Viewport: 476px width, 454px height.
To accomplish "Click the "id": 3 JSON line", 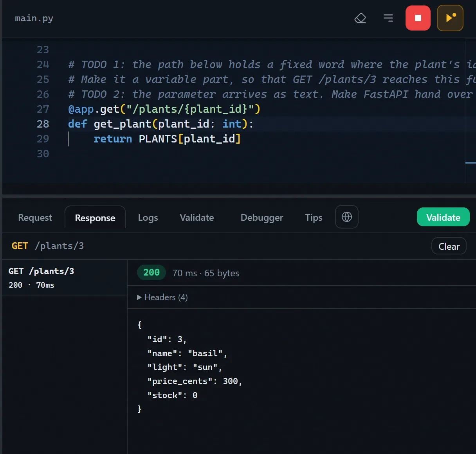I will [167, 339].
